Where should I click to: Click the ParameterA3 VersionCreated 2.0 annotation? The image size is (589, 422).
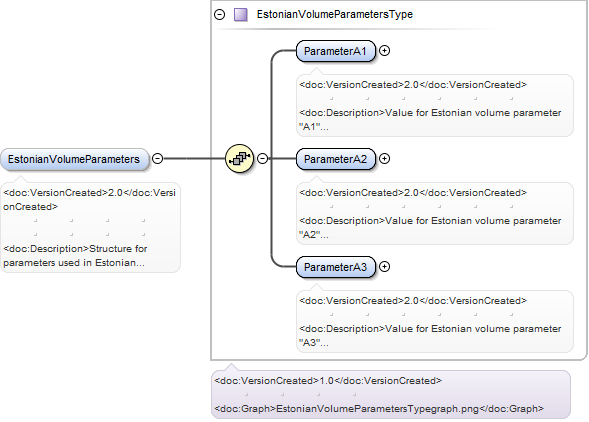pos(413,301)
